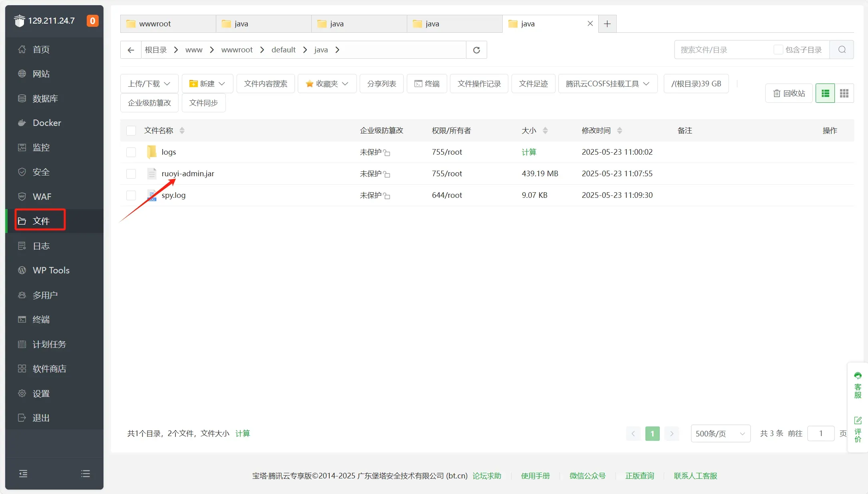Click the back arrow in path bar

(131, 50)
